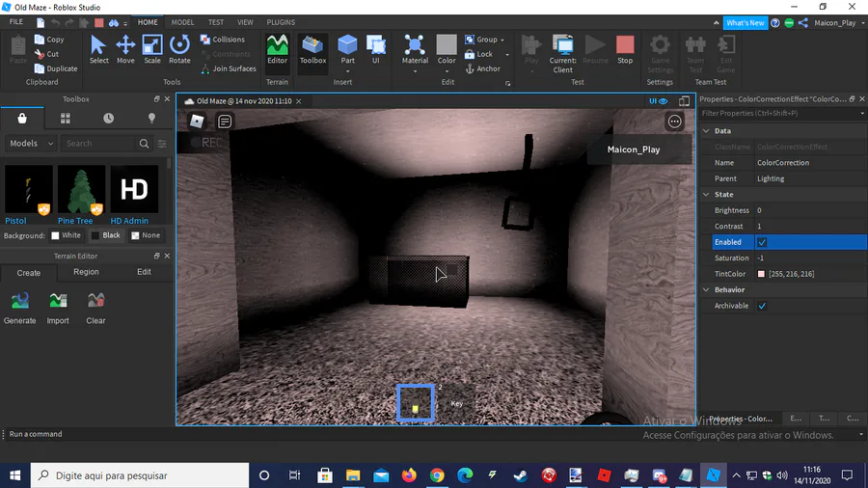Click the What's New button
Screen dimensions: 868x488
click(746, 23)
